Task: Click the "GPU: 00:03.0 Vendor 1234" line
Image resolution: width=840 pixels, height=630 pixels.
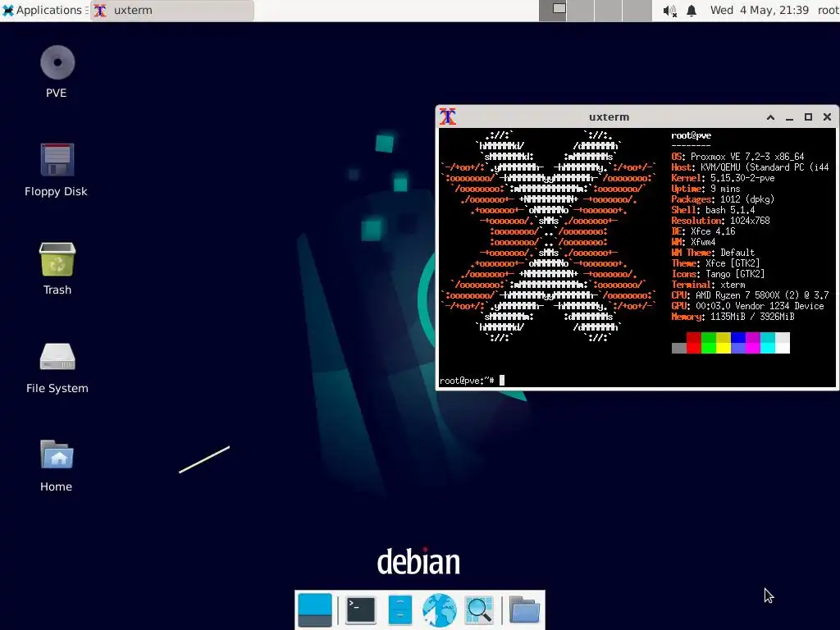Action: tap(747, 306)
